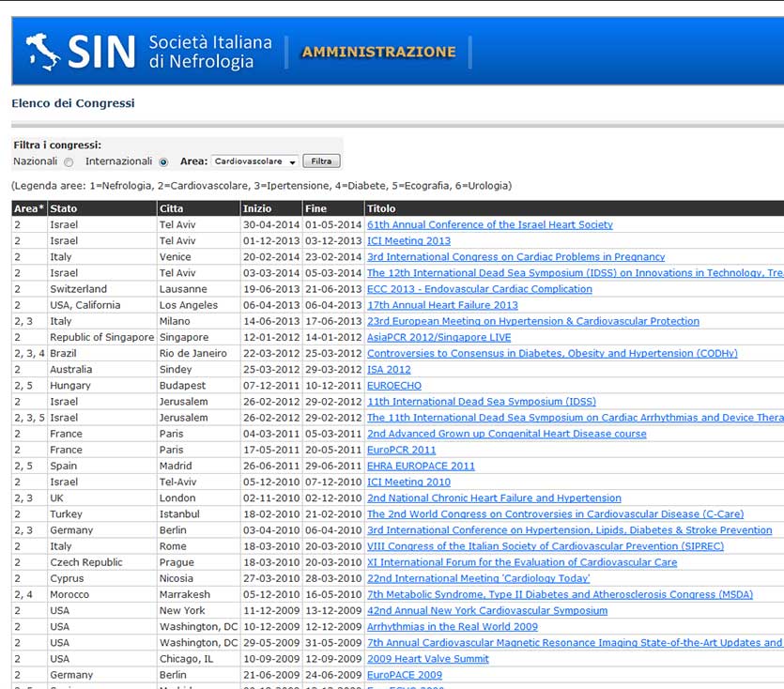Click the '30-04-2014' start date cell

271,225
